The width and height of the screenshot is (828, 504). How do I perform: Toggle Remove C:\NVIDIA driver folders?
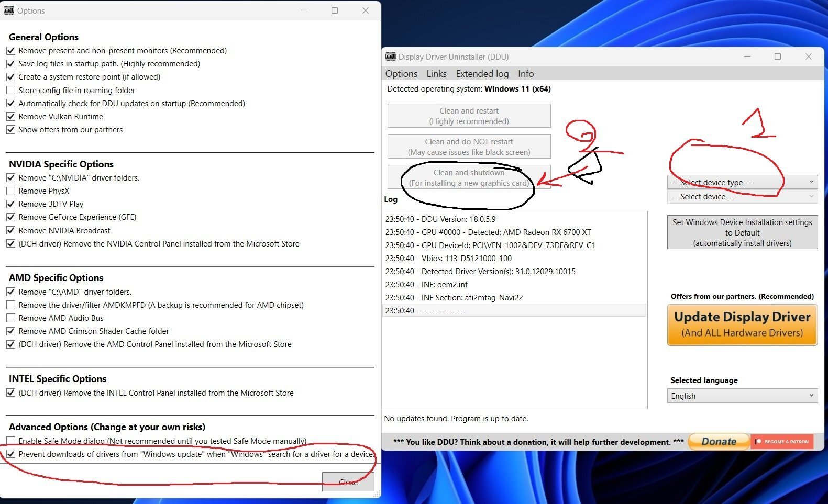(11, 178)
